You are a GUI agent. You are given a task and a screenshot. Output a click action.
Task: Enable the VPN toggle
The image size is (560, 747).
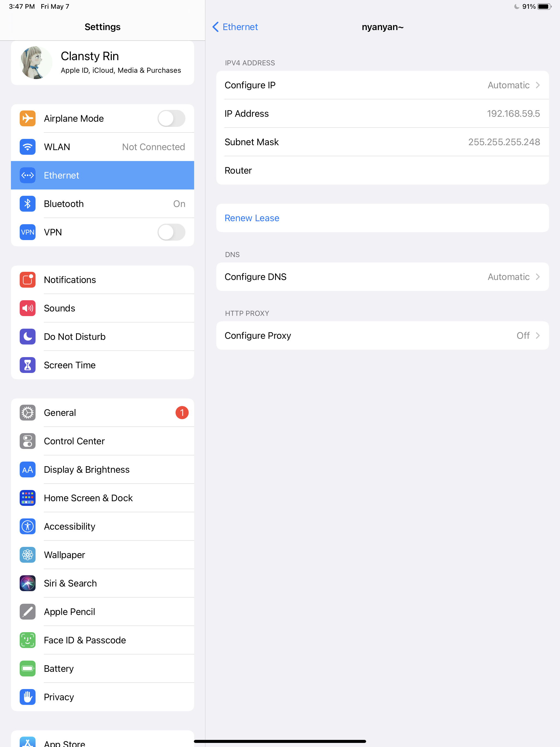[x=171, y=232]
